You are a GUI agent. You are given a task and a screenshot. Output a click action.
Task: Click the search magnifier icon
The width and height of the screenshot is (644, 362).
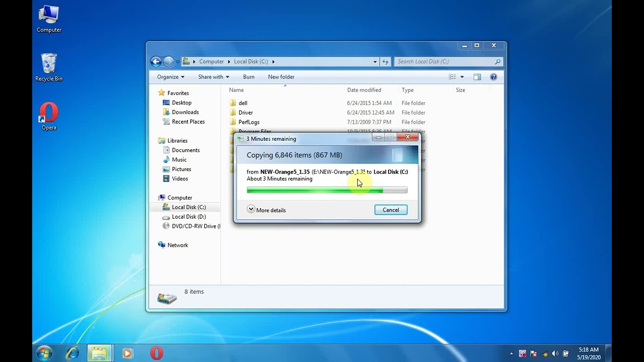[498, 62]
